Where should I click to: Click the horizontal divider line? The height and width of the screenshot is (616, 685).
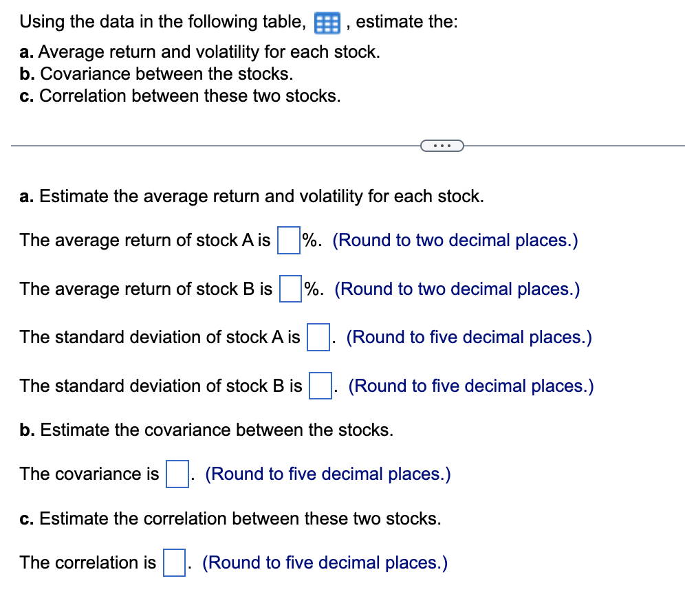tap(206, 145)
